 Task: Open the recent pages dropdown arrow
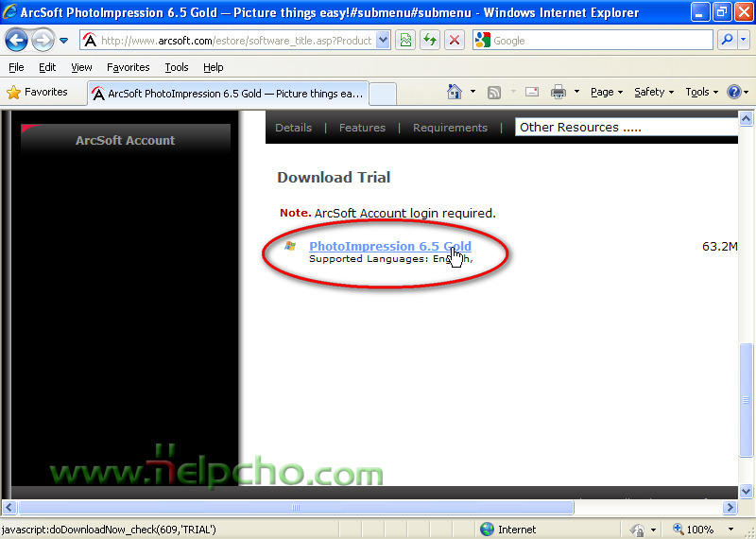(x=63, y=41)
